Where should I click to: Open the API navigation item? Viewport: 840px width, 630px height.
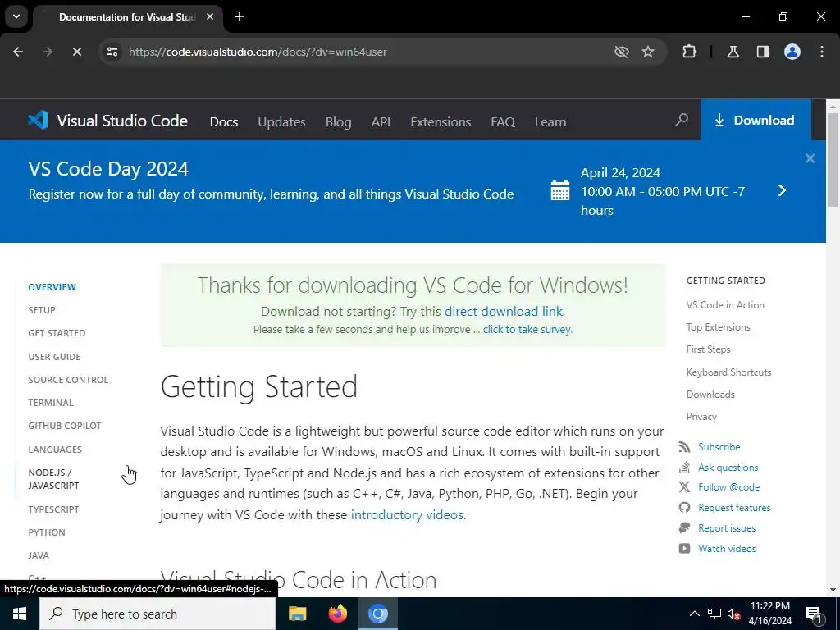[x=381, y=122]
